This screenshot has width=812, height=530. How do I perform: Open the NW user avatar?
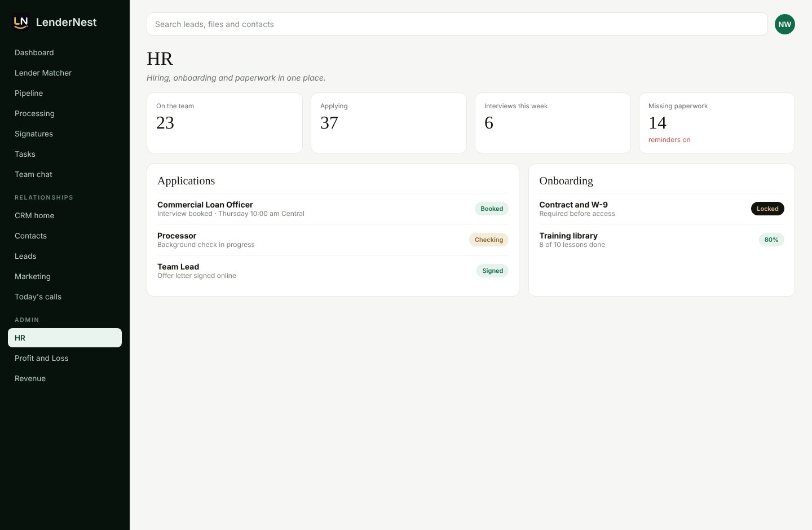click(785, 24)
